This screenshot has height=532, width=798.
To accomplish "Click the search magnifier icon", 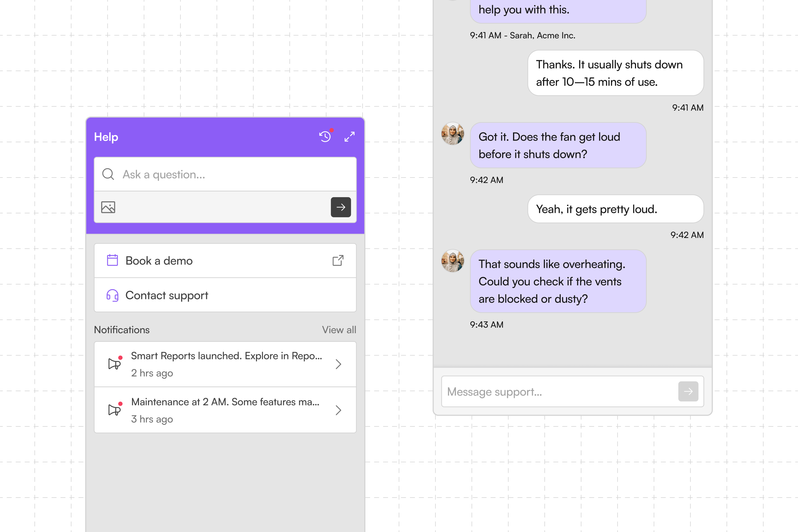I will tap(108, 174).
